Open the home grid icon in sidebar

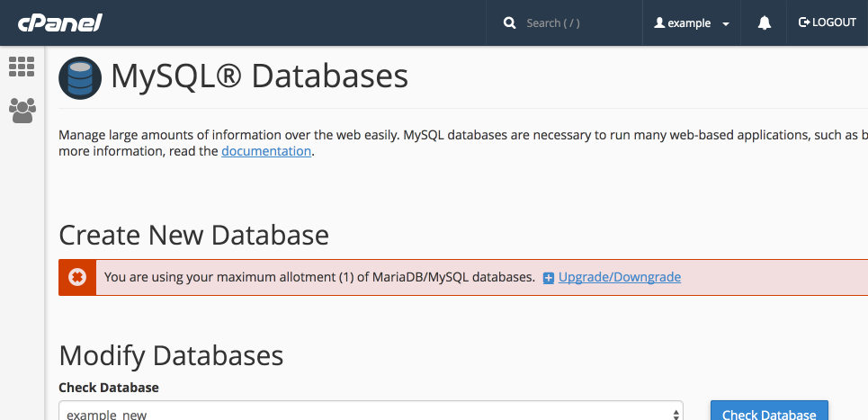[x=22, y=67]
